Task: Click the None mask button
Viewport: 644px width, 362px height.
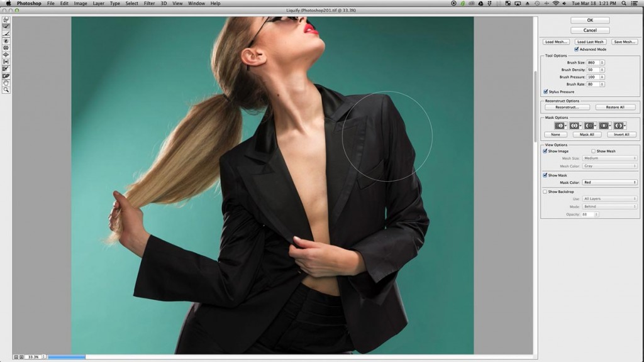Action: tap(555, 134)
